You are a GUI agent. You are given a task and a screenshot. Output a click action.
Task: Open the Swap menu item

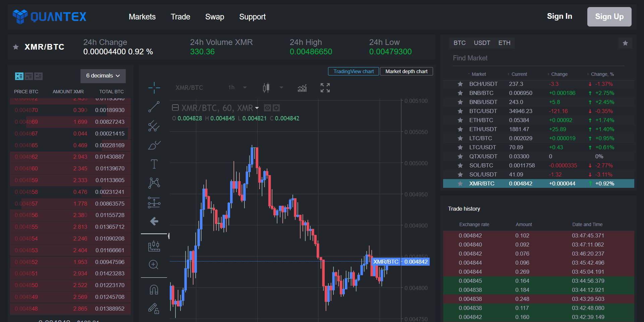[214, 17]
